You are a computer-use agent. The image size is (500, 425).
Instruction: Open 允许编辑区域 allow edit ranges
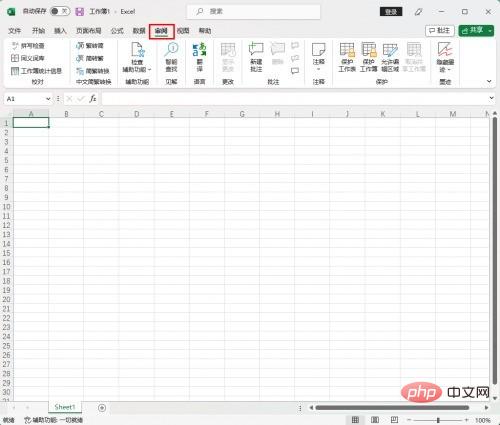click(390, 57)
